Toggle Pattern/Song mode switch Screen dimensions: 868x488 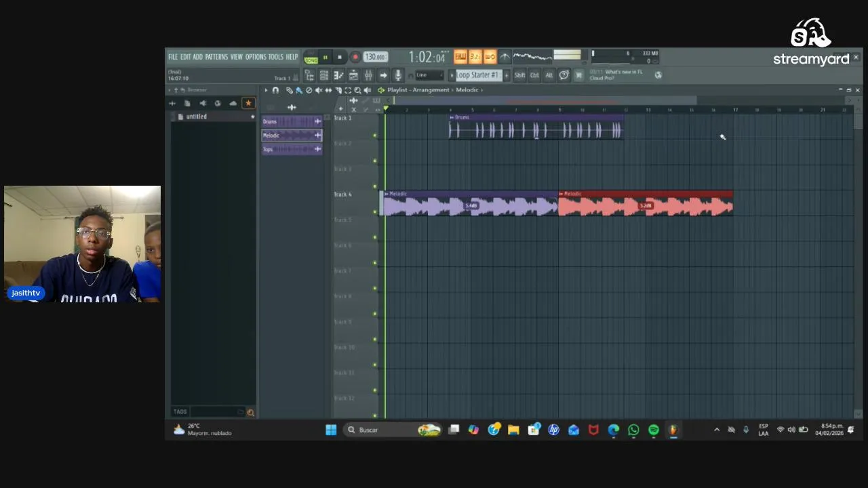pyautogui.click(x=311, y=58)
